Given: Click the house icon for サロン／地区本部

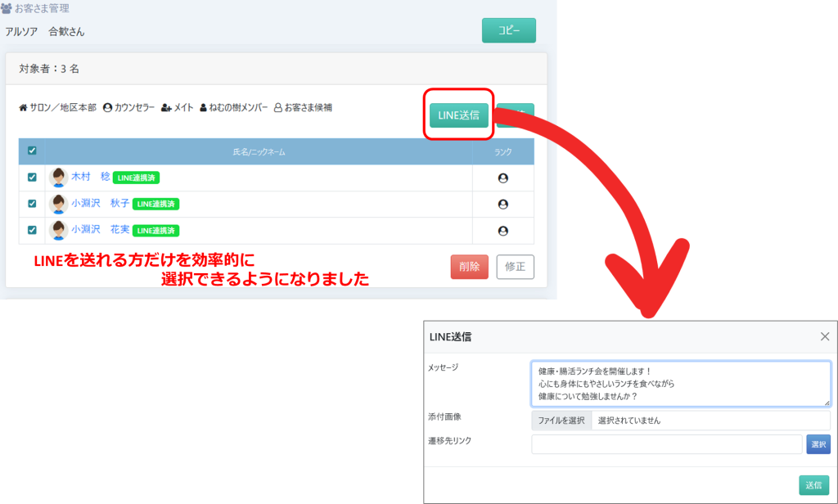Looking at the screenshot, I should [x=24, y=108].
